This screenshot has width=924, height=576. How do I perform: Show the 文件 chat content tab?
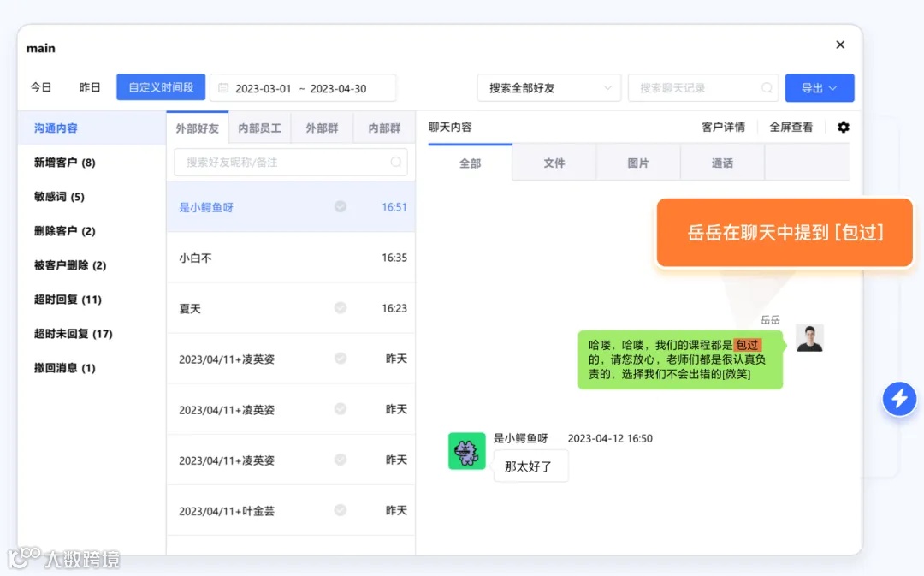click(554, 163)
